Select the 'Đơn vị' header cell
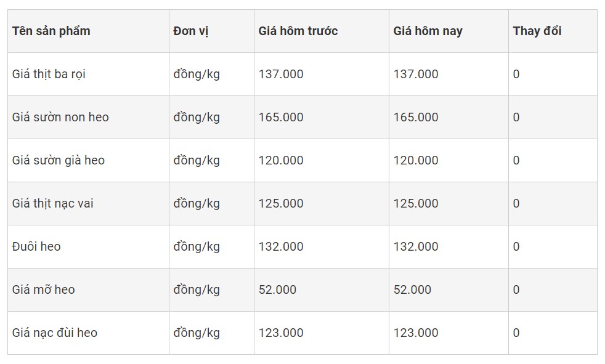605x364 pixels. click(191, 31)
